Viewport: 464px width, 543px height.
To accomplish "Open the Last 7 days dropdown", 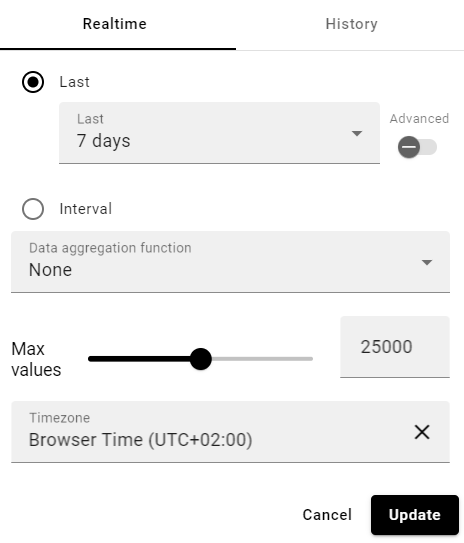I will (x=219, y=133).
